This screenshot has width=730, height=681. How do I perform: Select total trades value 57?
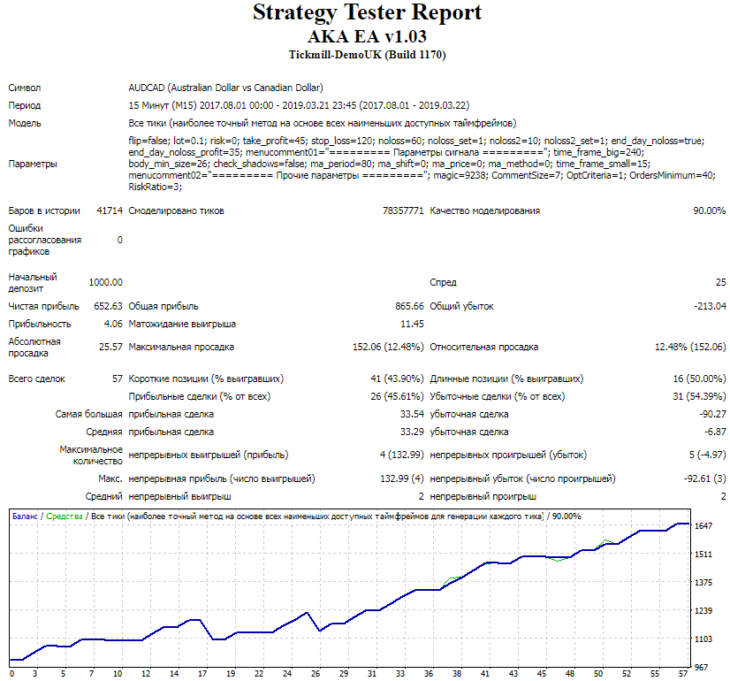click(117, 379)
